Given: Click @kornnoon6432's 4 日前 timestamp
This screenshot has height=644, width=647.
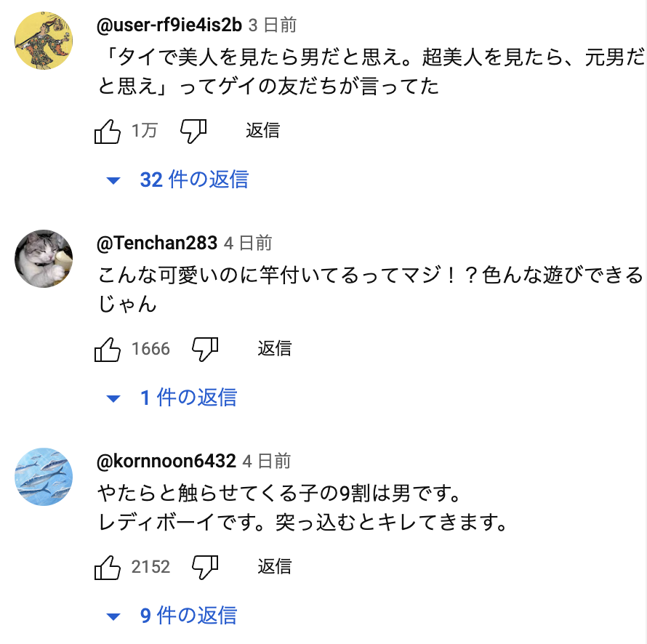Looking at the screenshot, I should 267,461.
